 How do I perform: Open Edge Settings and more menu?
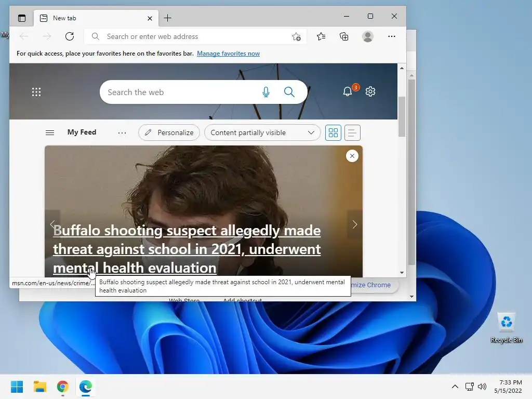coord(392,36)
